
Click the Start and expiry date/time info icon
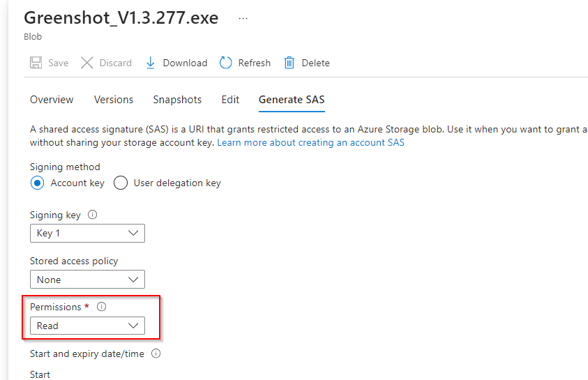tap(156, 354)
